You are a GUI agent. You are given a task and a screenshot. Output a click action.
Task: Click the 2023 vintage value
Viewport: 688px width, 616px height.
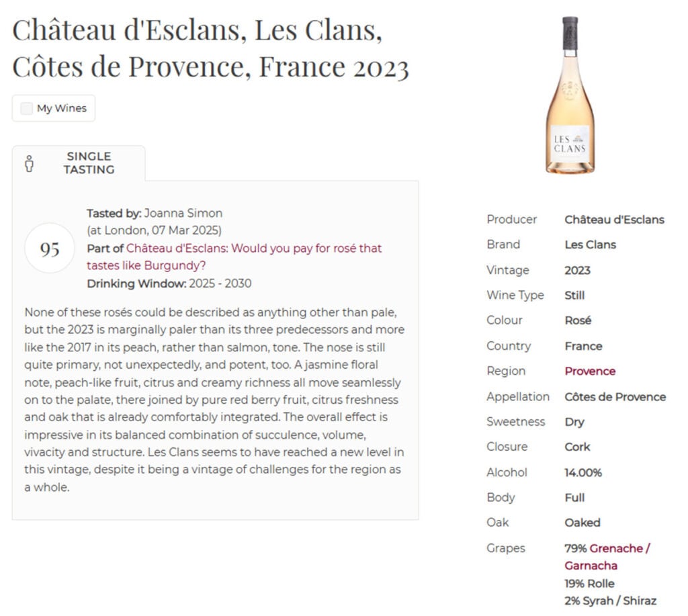point(577,270)
